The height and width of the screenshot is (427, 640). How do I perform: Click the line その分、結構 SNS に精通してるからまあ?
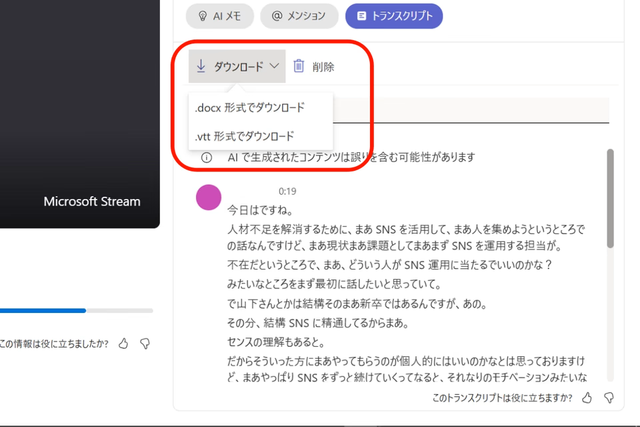click(318, 323)
